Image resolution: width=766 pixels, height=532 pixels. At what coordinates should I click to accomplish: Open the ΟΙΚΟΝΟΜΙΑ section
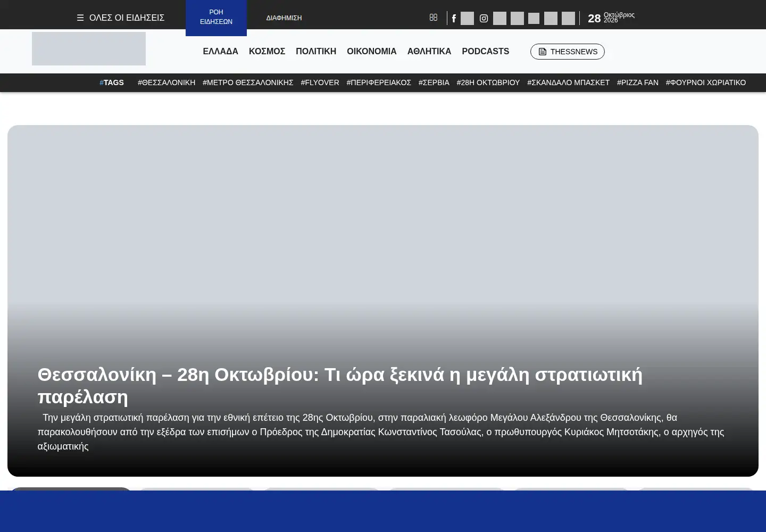click(x=372, y=52)
